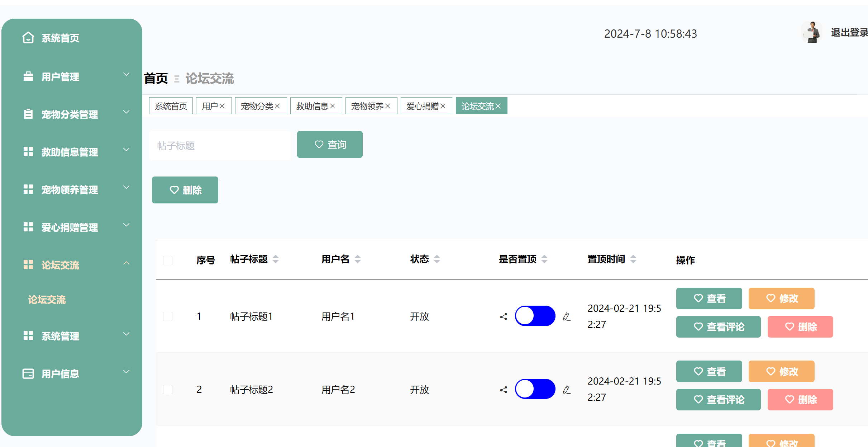Image resolution: width=868 pixels, height=447 pixels.
Task: Click the clipboard icon for 宠物分类管理
Action: [x=28, y=114]
